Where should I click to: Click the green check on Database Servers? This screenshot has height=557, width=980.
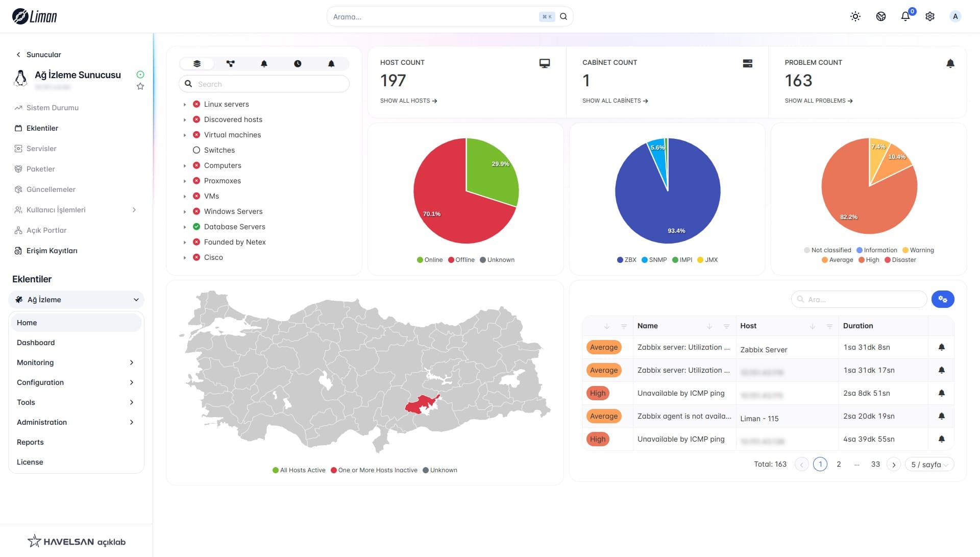click(197, 227)
